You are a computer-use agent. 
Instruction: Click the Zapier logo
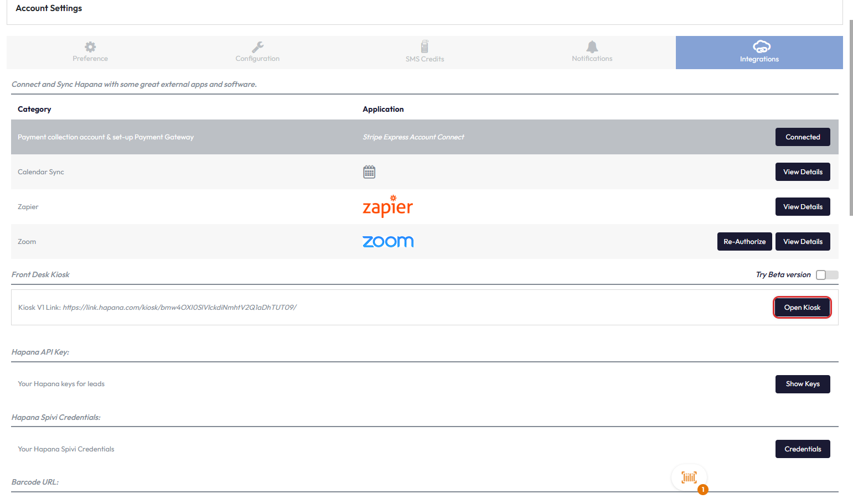(387, 206)
